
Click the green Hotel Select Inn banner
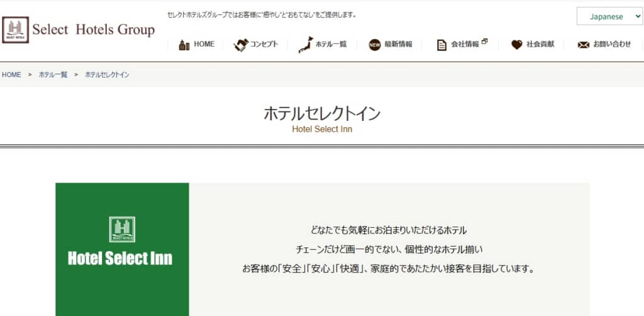pyautogui.click(x=122, y=249)
